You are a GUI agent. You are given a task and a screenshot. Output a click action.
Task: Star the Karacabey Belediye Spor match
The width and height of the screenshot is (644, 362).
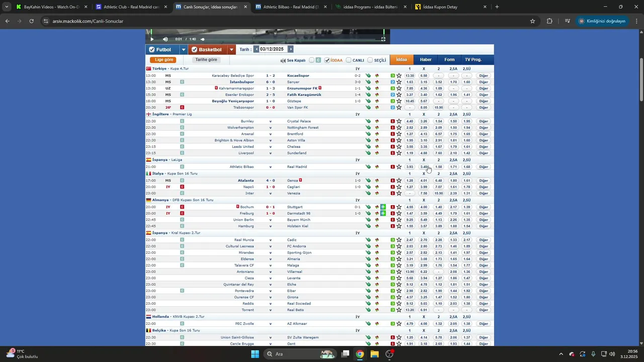[399, 75]
